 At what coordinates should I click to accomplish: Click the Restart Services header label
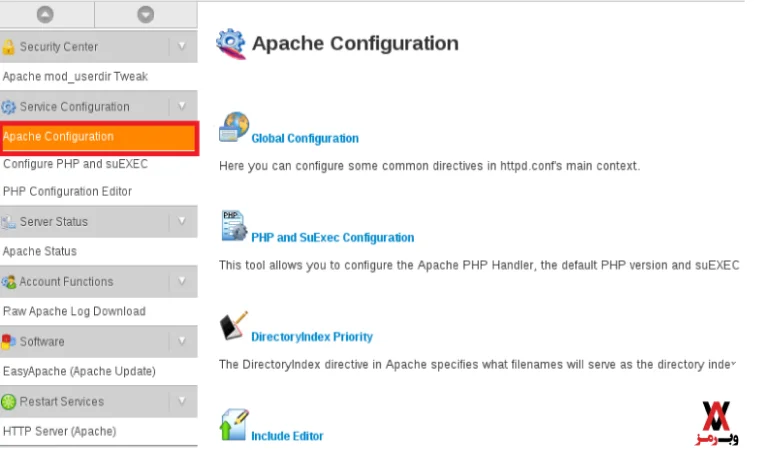[62, 402]
